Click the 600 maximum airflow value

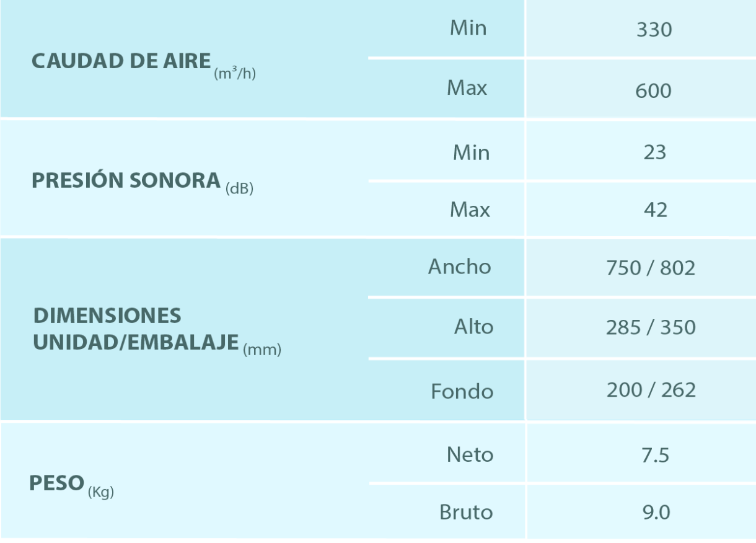(653, 90)
